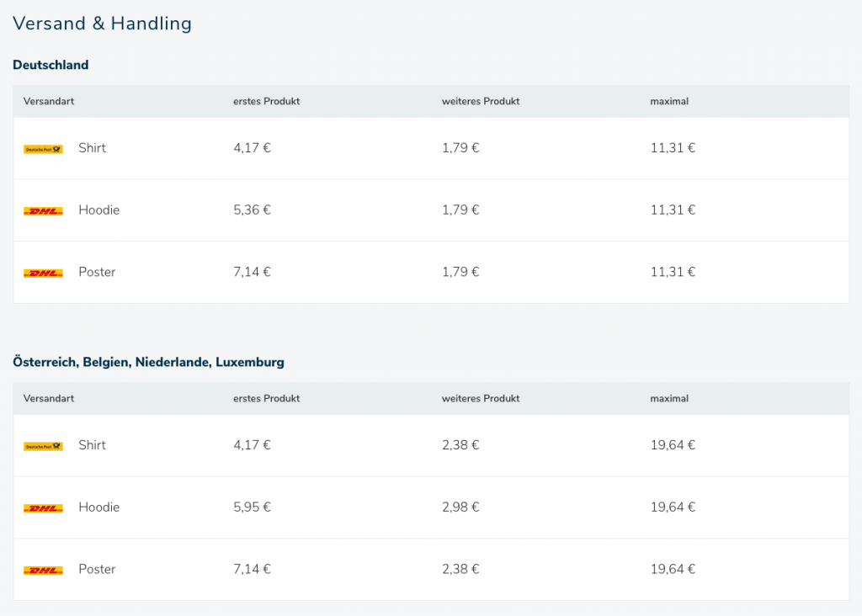
Task: Click 19,64 € in Österreich Shirt row
Action: coord(673,445)
